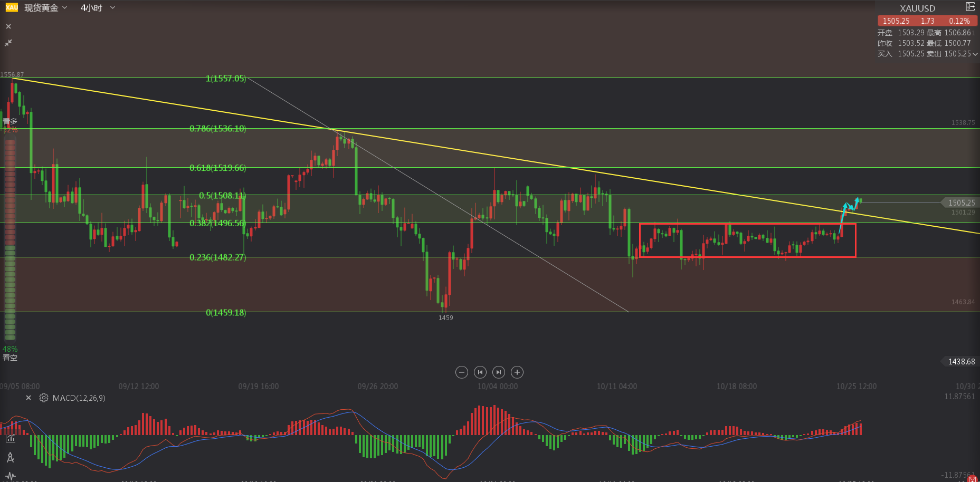980x482 pixels.
Task: Open MACD settings gear
Action: click(44, 398)
